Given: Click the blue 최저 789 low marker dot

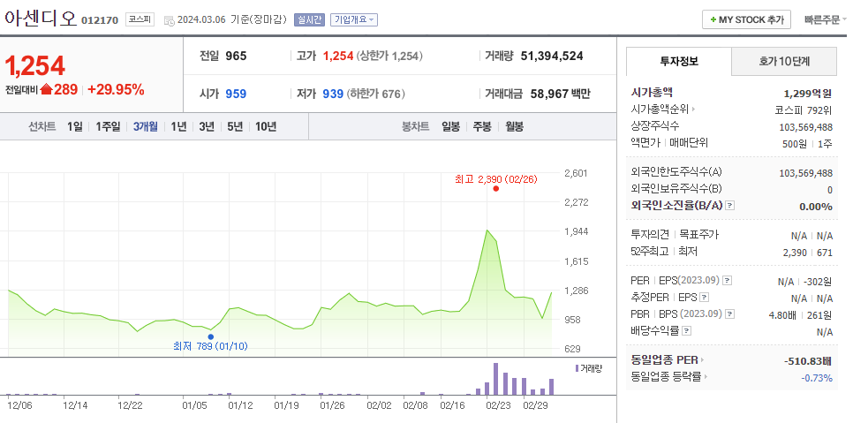Looking at the screenshot, I should pyautogui.click(x=210, y=336).
